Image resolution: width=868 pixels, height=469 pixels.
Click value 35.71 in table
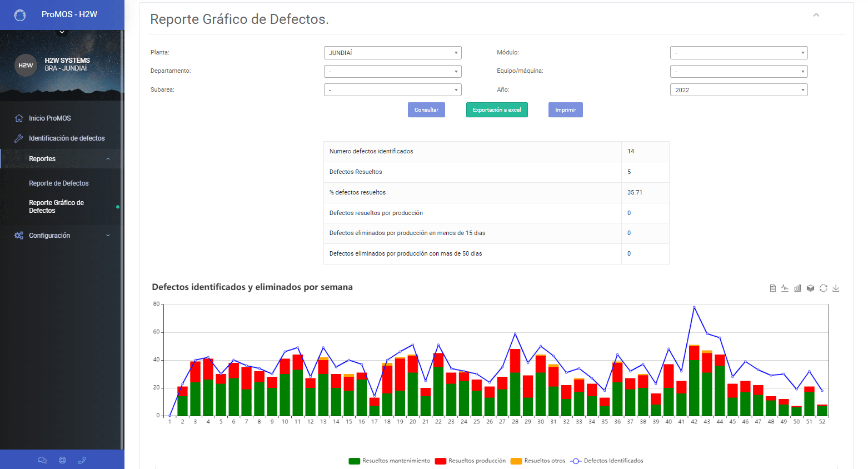coord(635,192)
